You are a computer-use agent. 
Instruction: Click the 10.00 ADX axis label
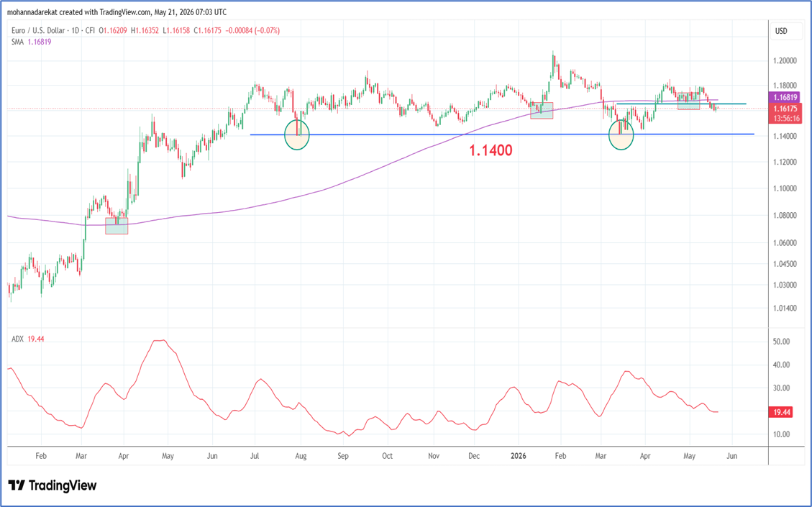click(x=782, y=434)
